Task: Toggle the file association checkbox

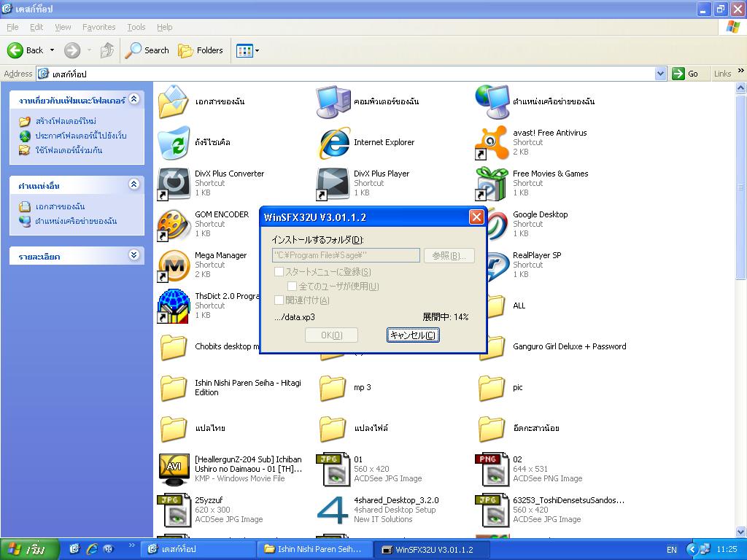Action: tap(279, 300)
